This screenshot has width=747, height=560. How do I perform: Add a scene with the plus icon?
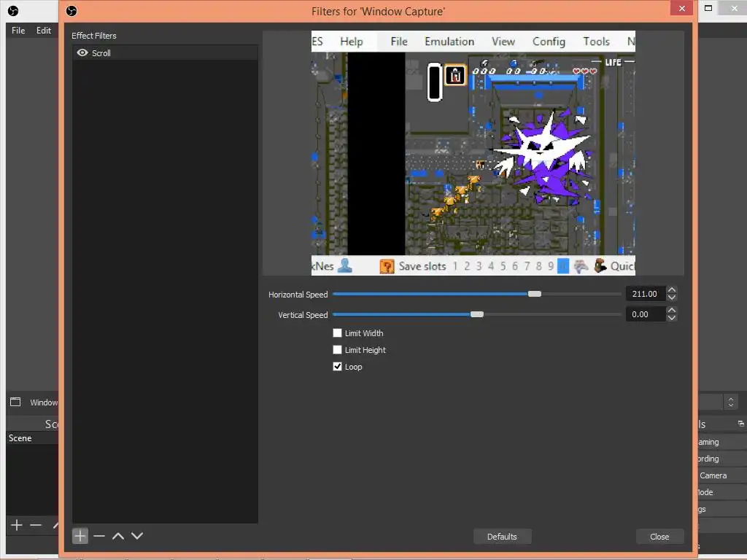17,525
